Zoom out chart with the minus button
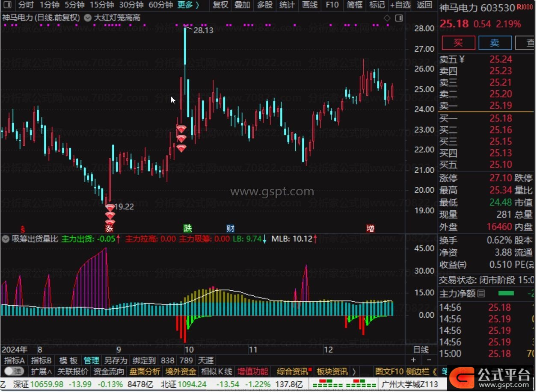 click(429, 360)
